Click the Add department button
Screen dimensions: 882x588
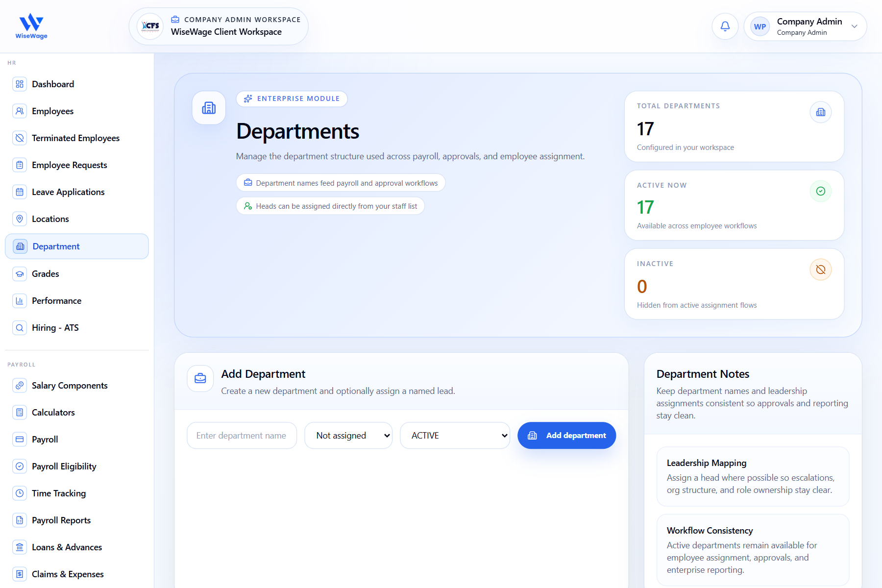tap(567, 436)
